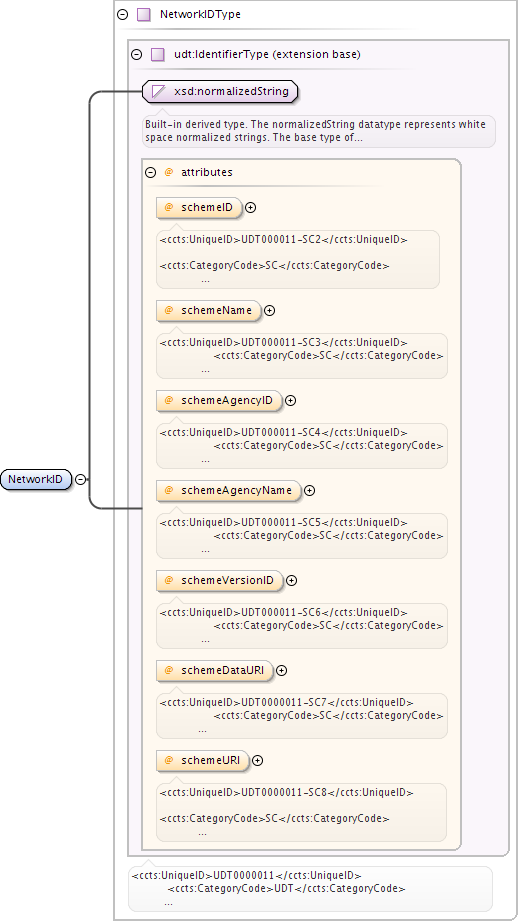This screenshot has width=519, height=922.
Task: Collapse the NetworkIDType container
Action: point(122,15)
